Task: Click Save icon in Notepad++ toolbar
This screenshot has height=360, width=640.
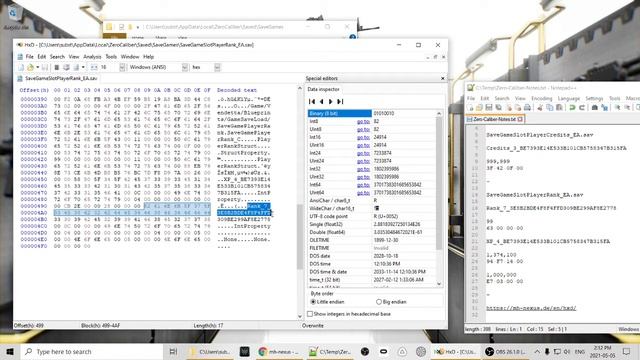Action: [x=489, y=108]
